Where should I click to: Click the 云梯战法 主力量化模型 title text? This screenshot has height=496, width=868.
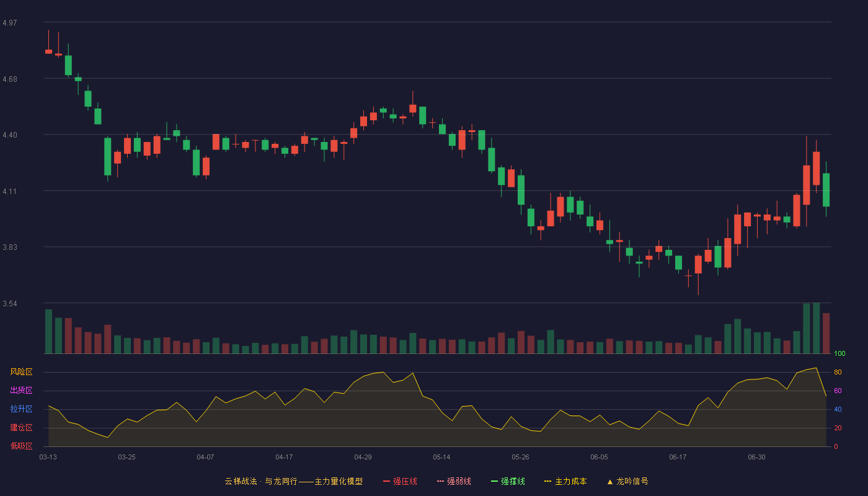pos(294,481)
